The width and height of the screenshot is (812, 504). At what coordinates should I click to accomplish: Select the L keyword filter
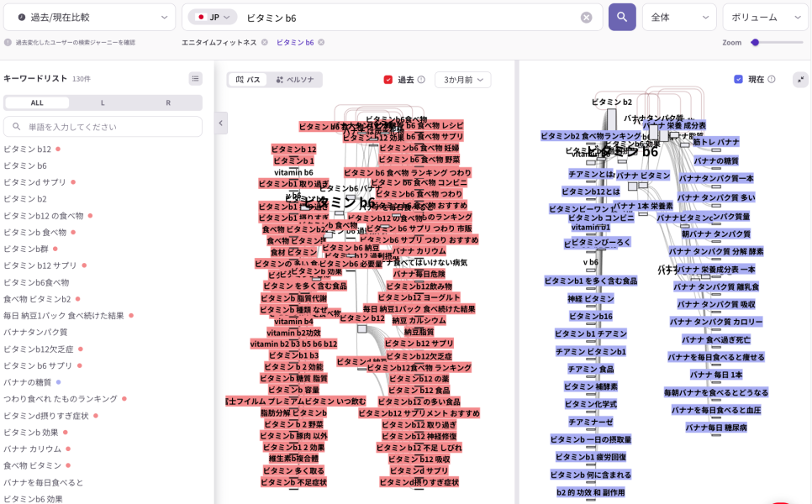pos(103,102)
